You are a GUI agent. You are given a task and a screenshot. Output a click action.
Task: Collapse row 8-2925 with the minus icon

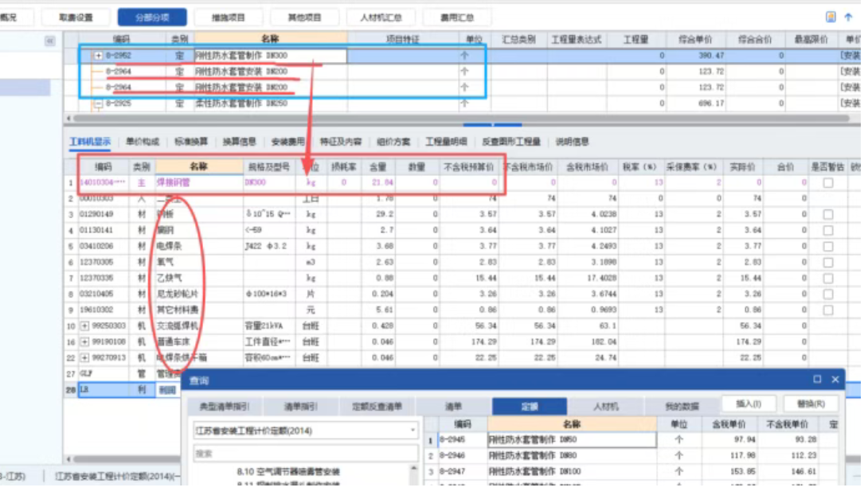(x=99, y=103)
